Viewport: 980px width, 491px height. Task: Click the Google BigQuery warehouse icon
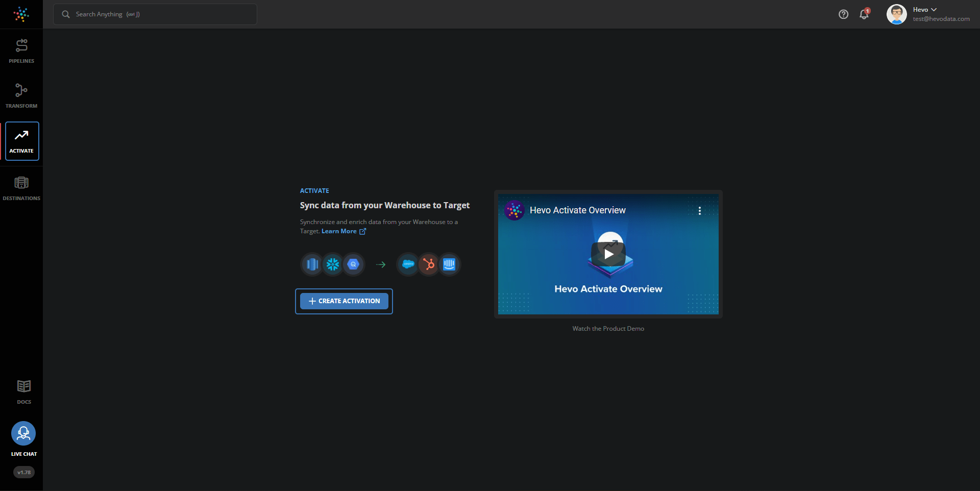353,264
